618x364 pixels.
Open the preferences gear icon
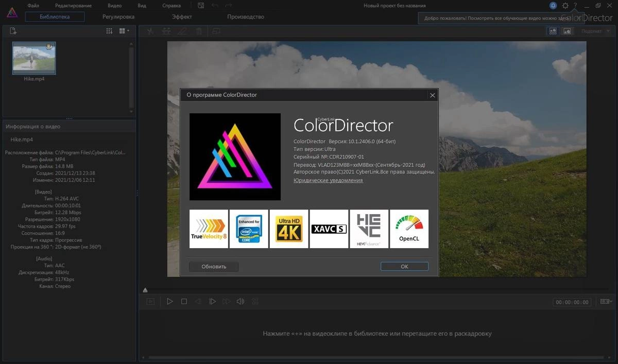click(565, 6)
